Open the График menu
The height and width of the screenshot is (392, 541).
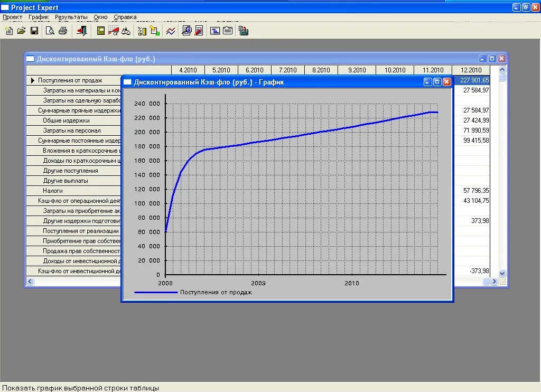pyautogui.click(x=39, y=17)
